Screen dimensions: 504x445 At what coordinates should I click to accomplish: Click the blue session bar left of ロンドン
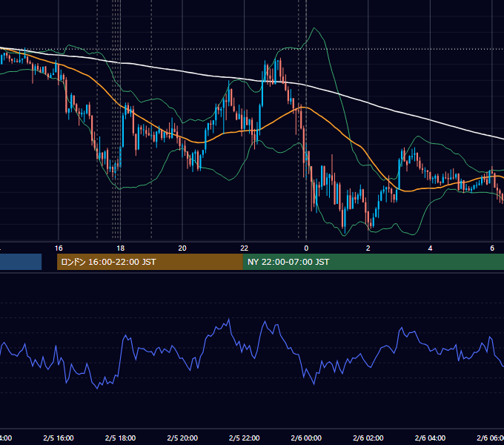21,262
